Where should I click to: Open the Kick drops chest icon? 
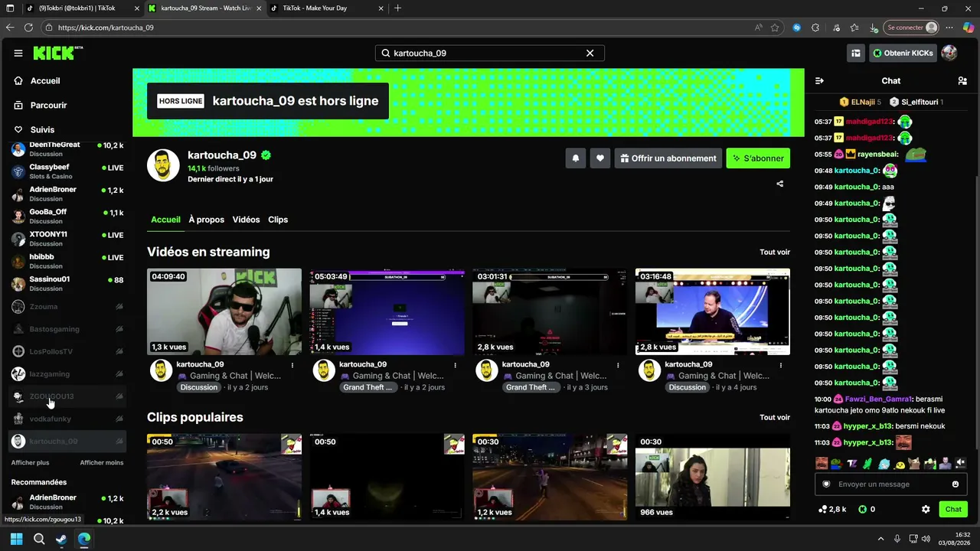coord(856,53)
